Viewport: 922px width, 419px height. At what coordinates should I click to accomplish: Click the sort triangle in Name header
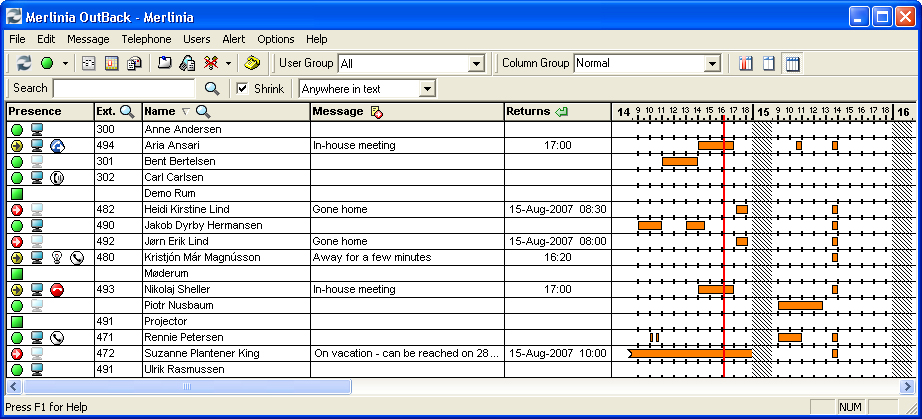click(185, 112)
